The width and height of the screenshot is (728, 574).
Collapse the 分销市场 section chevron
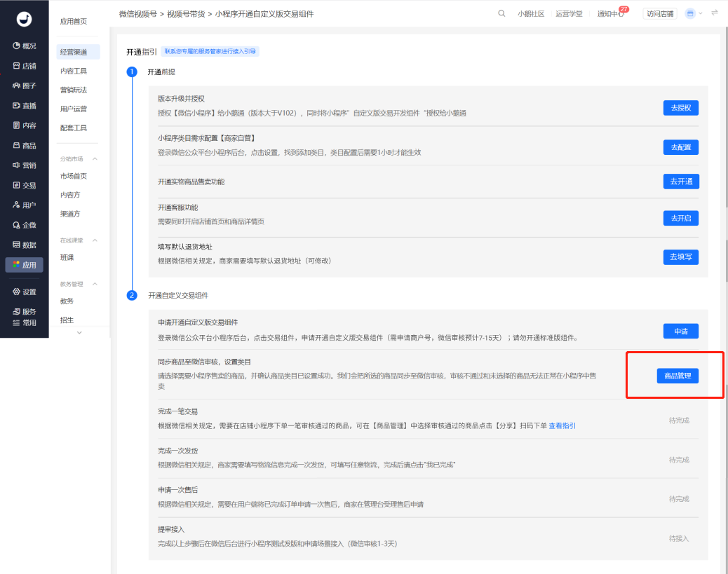click(x=95, y=158)
